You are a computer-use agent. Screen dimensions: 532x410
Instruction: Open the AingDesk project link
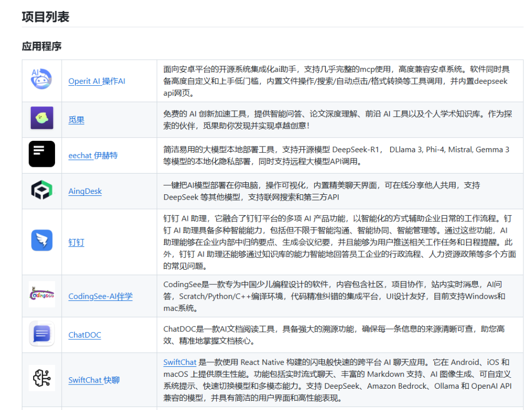click(x=85, y=191)
